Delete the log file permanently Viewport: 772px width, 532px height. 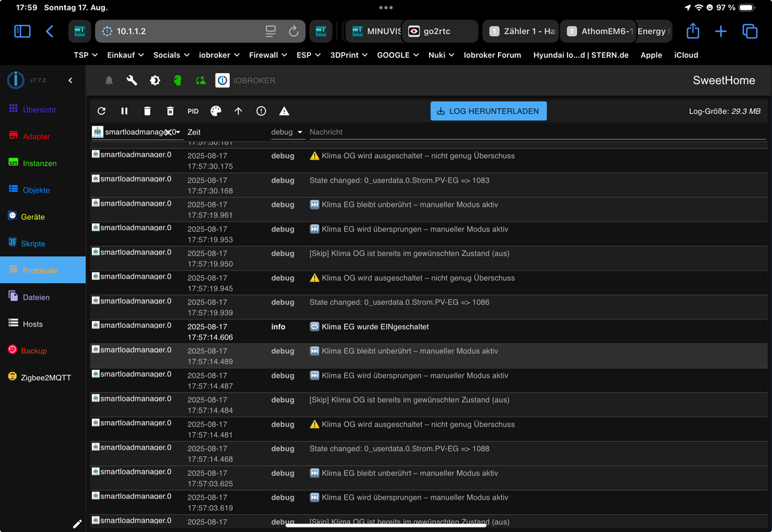(170, 111)
